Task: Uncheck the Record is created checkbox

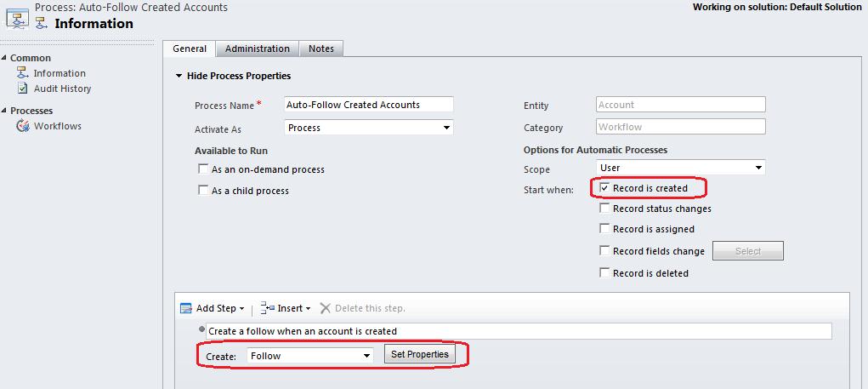Action: pyautogui.click(x=604, y=188)
